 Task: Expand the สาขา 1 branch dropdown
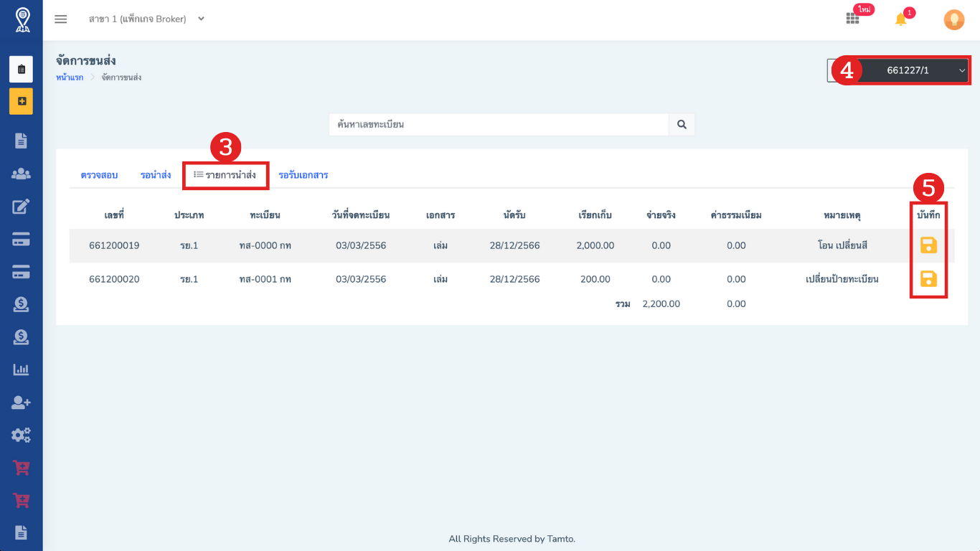point(147,19)
